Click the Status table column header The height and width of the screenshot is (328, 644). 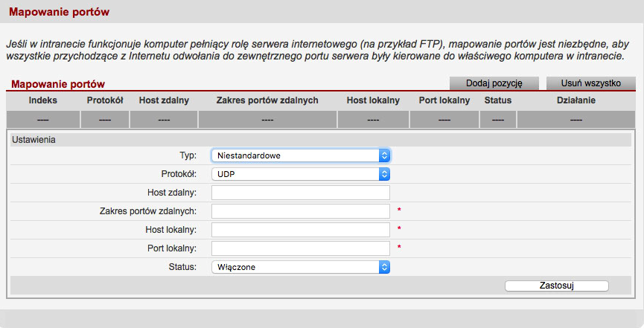[497, 100]
